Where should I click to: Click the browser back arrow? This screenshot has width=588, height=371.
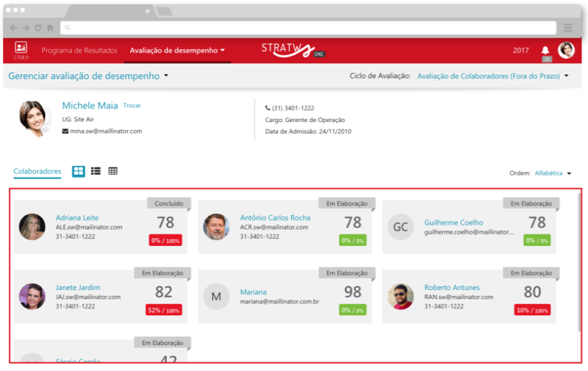pos(13,28)
